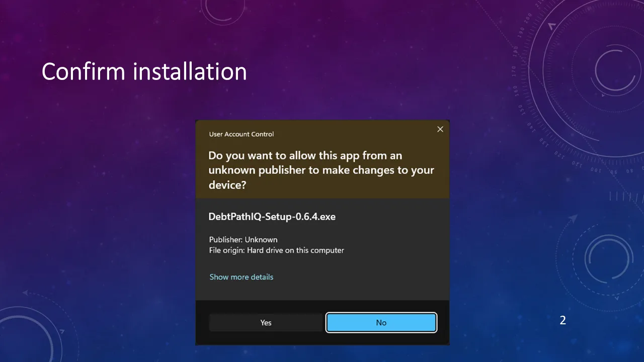Click the User Account Control title text
This screenshot has width=644, height=362.
pyautogui.click(x=242, y=134)
